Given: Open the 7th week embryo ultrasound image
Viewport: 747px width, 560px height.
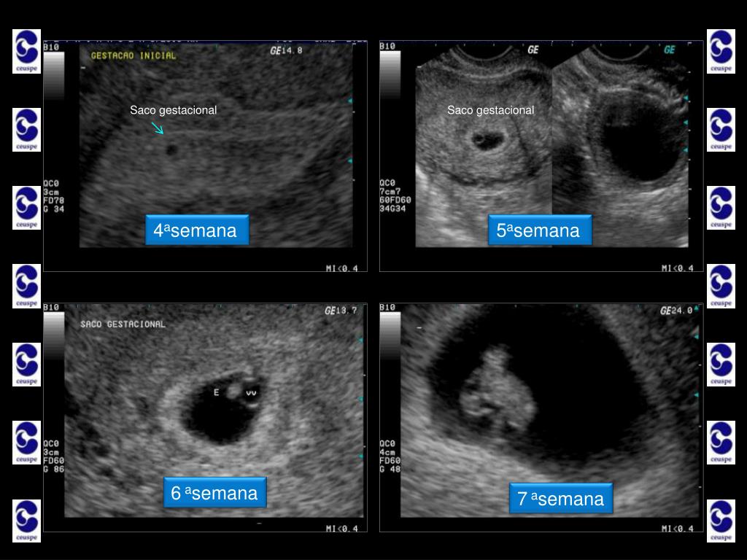Looking at the screenshot, I should 541,417.
